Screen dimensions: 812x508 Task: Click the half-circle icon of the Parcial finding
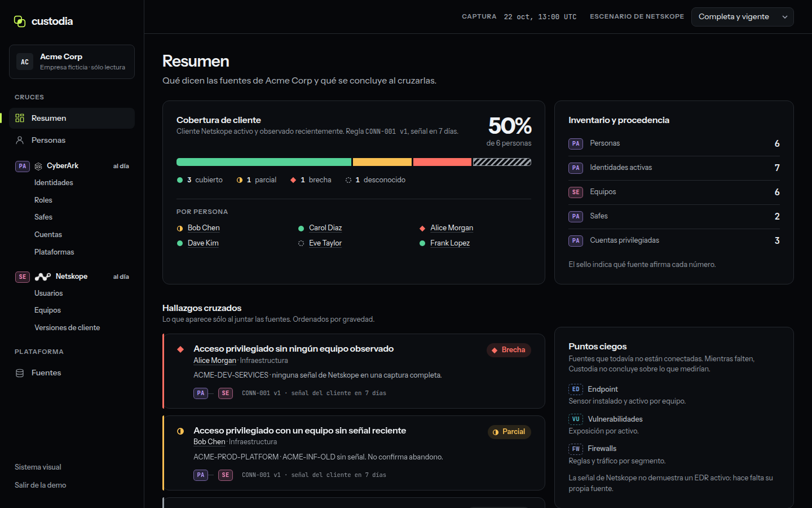click(180, 431)
